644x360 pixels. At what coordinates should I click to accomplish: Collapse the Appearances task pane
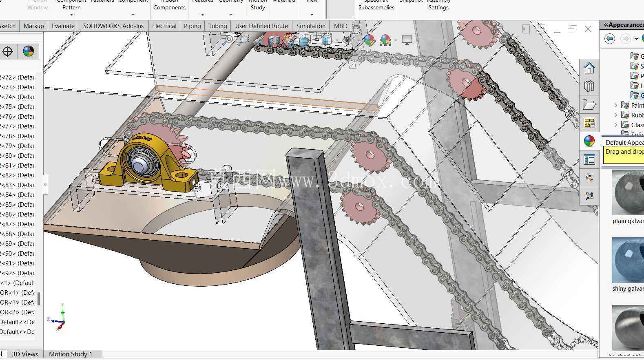[x=606, y=25]
